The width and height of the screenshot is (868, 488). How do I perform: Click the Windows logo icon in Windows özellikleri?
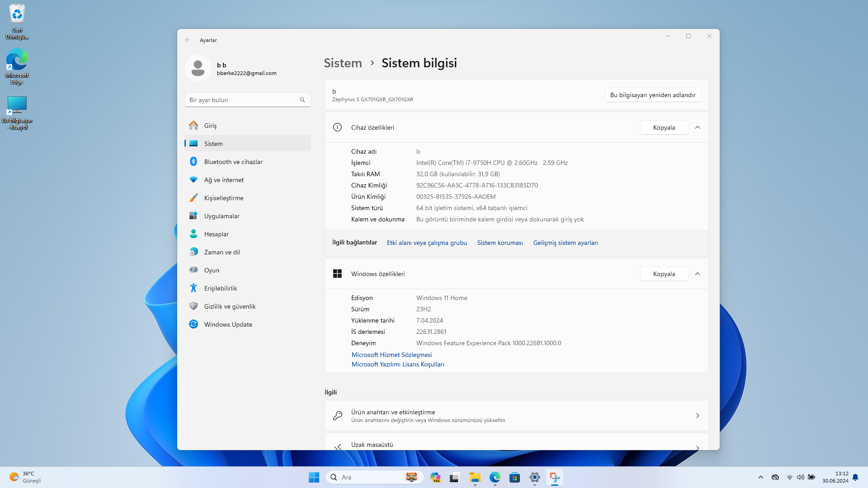(x=337, y=274)
